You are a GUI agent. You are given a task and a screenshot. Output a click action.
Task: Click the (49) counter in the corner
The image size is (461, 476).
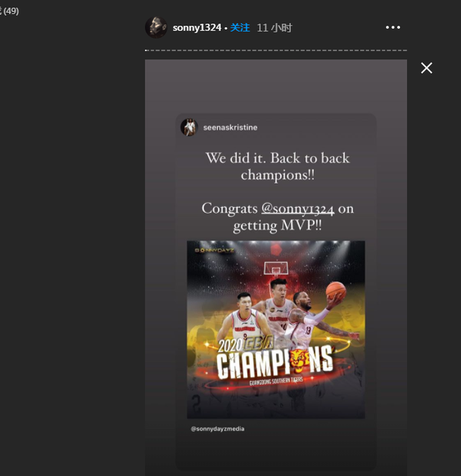(x=11, y=11)
